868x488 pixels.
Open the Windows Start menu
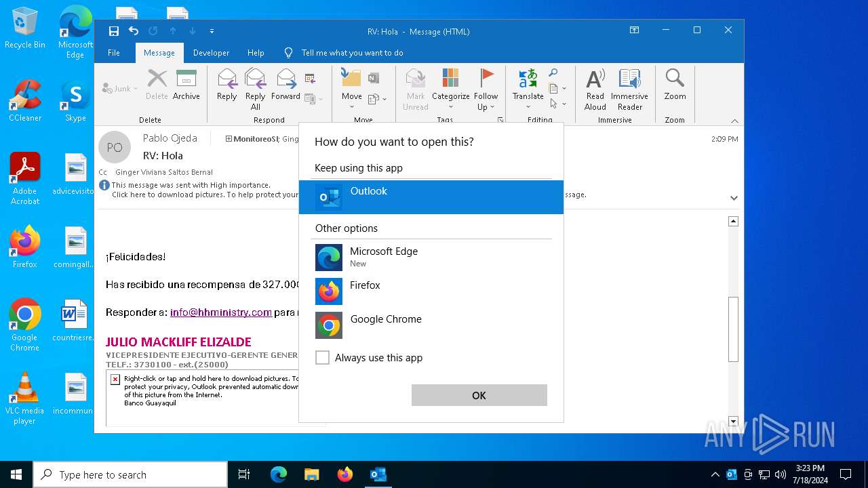pyautogui.click(x=16, y=474)
